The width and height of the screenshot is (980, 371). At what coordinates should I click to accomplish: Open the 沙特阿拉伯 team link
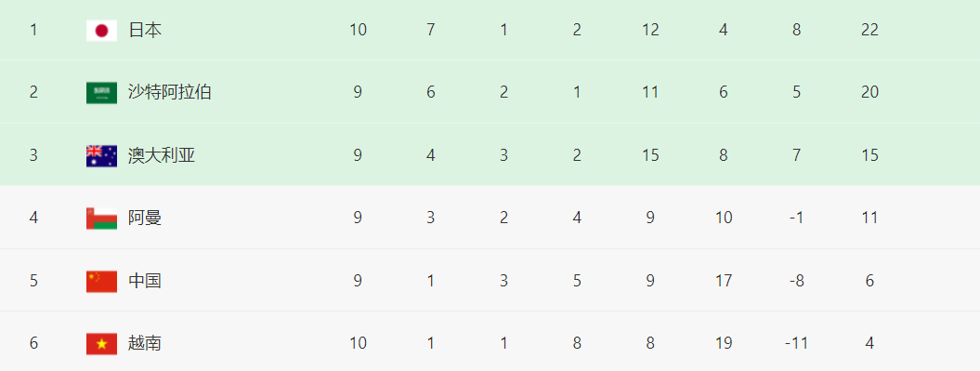pos(170,93)
